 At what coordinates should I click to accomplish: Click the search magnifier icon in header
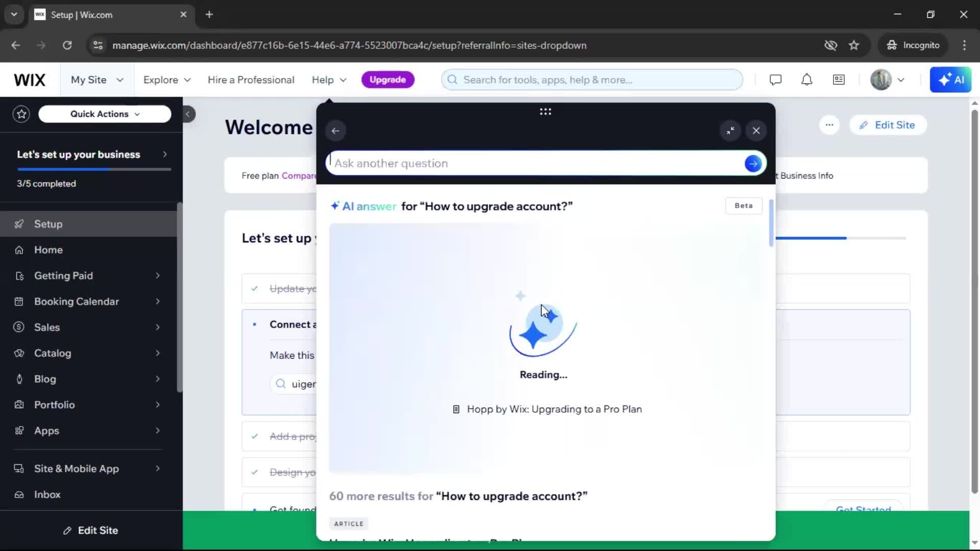(x=452, y=80)
